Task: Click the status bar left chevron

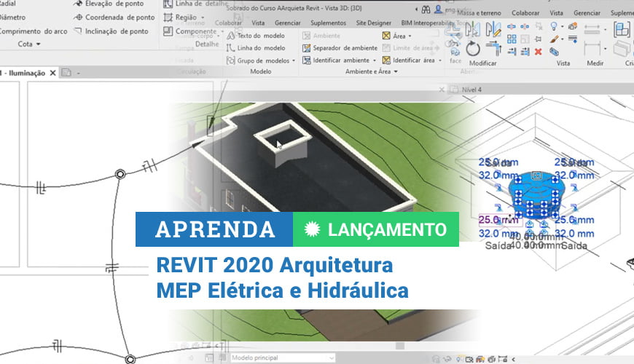Action: click(x=514, y=359)
